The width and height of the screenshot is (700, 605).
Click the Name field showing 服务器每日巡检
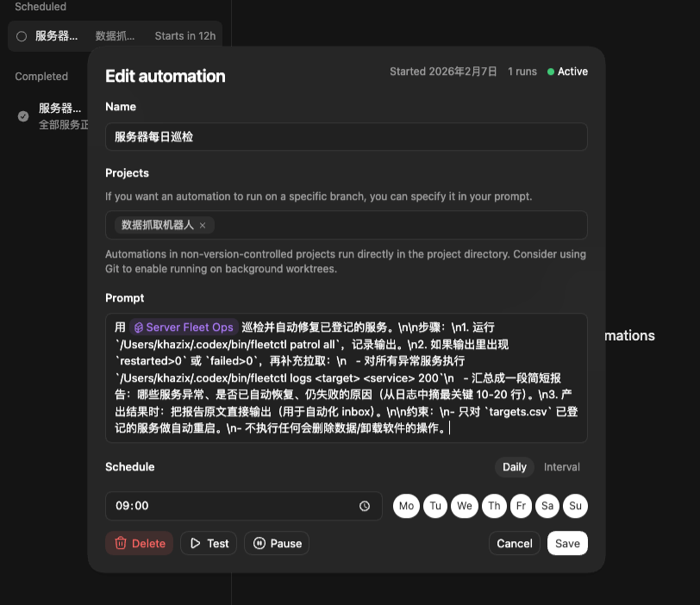tap(345, 136)
